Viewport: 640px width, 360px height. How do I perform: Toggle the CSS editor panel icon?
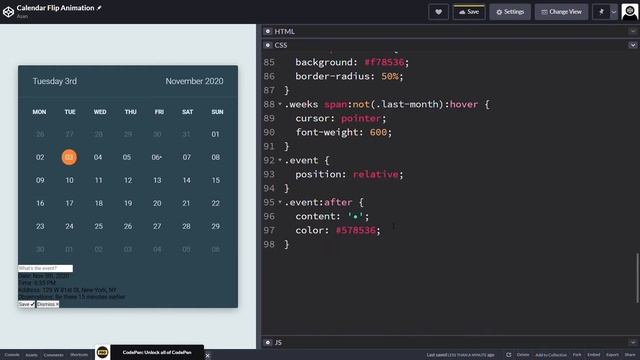(268, 45)
